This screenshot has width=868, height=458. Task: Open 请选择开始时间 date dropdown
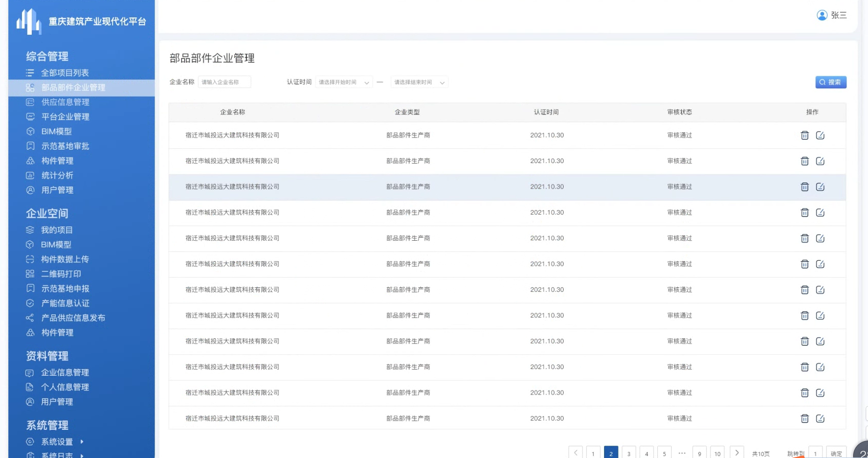coord(344,82)
